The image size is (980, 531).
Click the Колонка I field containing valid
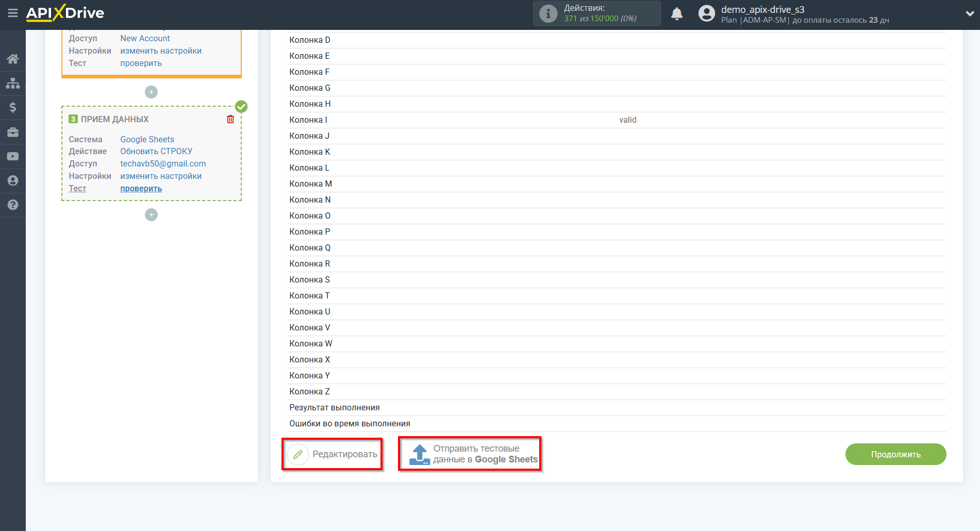click(628, 120)
